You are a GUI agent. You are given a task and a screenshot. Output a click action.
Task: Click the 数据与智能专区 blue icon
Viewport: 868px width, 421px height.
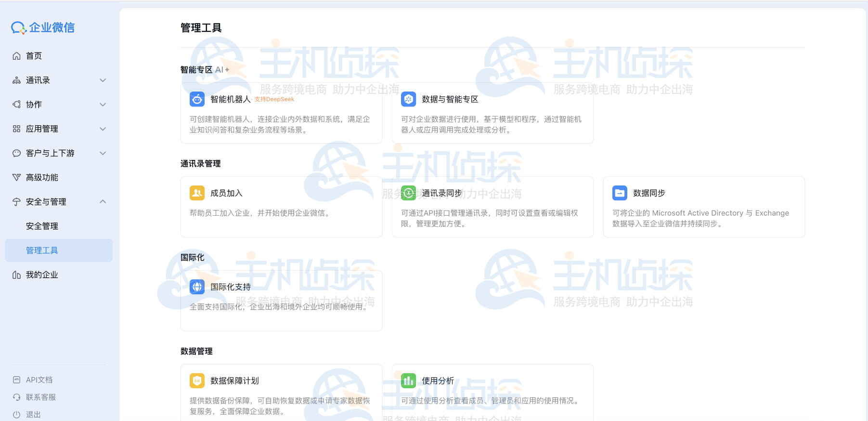(x=408, y=99)
